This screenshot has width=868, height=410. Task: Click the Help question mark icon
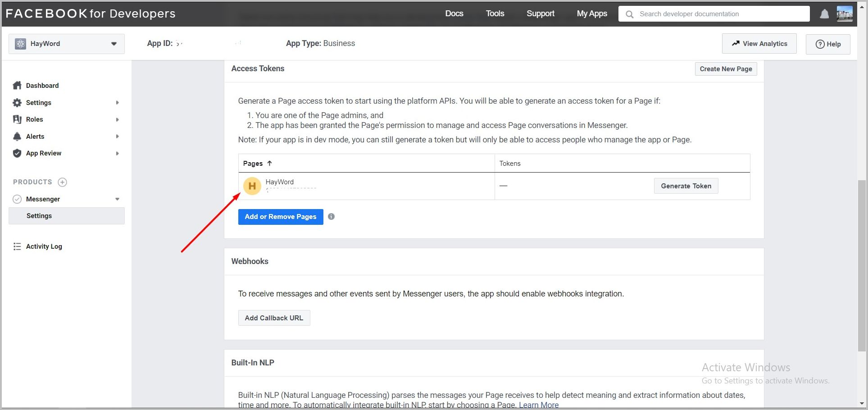click(x=820, y=44)
